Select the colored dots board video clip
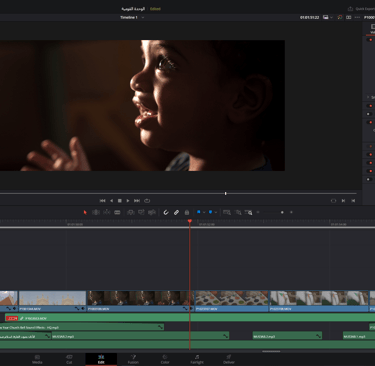 tap(232, 301)
